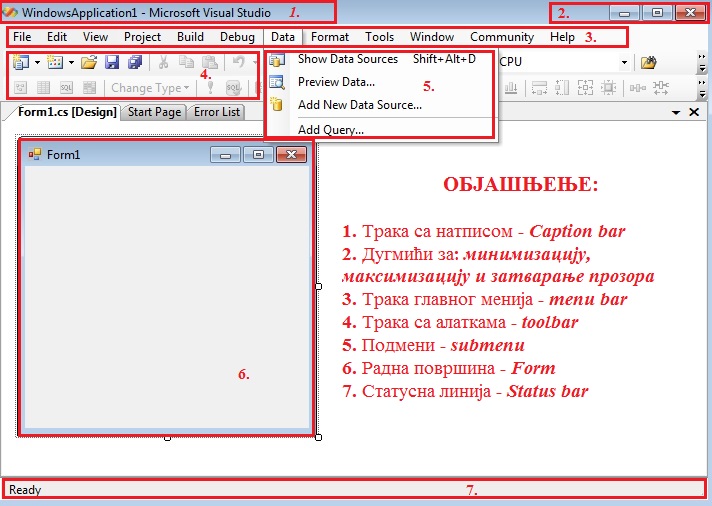The width and height of the screenshot is (712, 506).
Task: Open the Edit menu
Action: click(57, 37)
